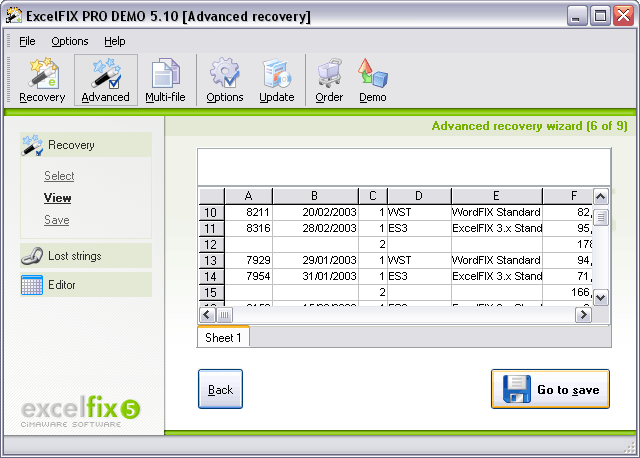Click the formula display box above grid
This screenshot has width=640, height=458.
(404, 167)
